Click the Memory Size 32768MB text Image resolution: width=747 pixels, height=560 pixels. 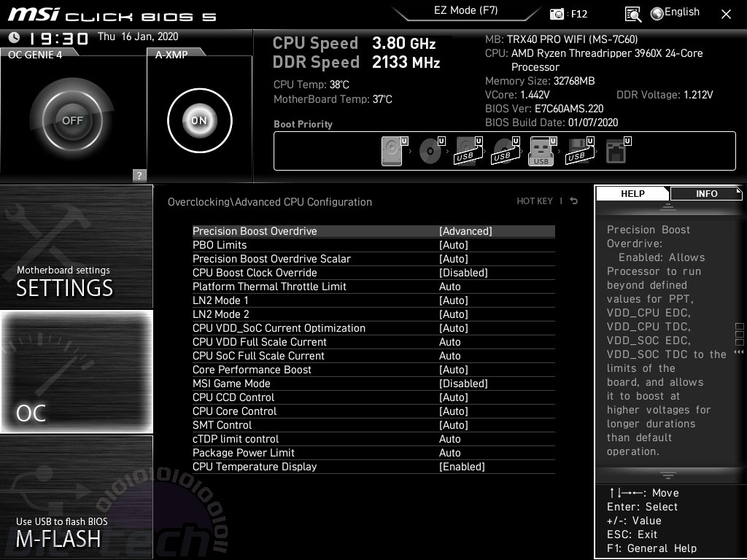pyautogui.click(x=540, y=81)
